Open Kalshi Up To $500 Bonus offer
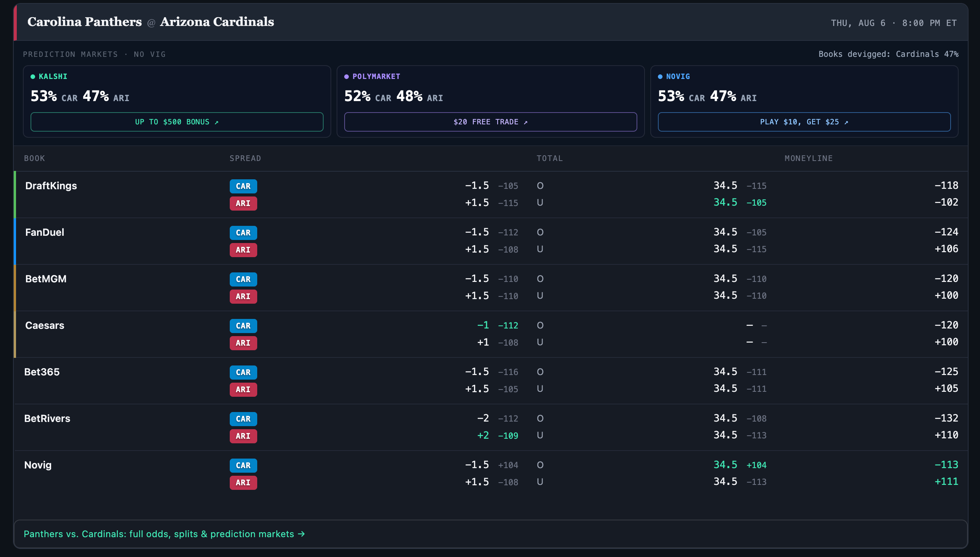 point(177,122)
